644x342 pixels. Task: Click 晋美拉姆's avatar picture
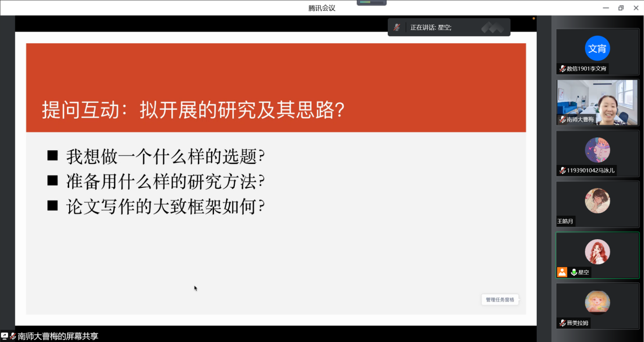pos(597,303)
